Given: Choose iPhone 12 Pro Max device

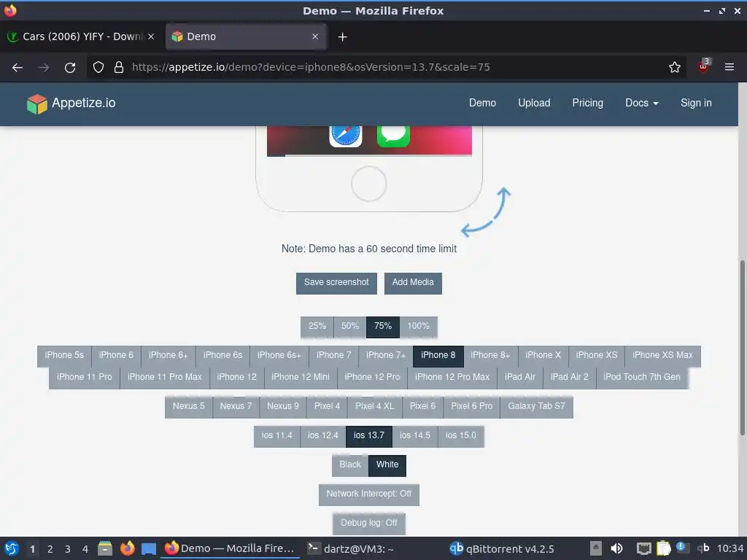Looking at the screenshot, I should coord(452,378).
